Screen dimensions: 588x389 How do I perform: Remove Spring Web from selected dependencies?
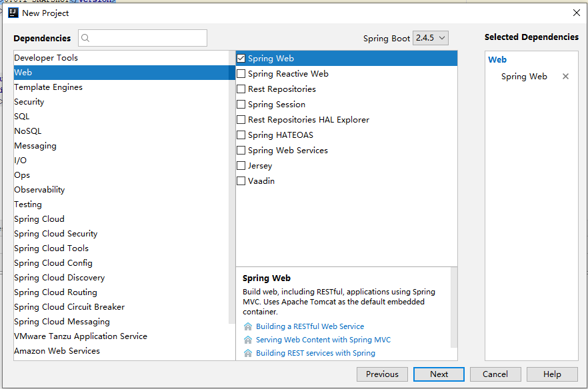coord(565,77)
